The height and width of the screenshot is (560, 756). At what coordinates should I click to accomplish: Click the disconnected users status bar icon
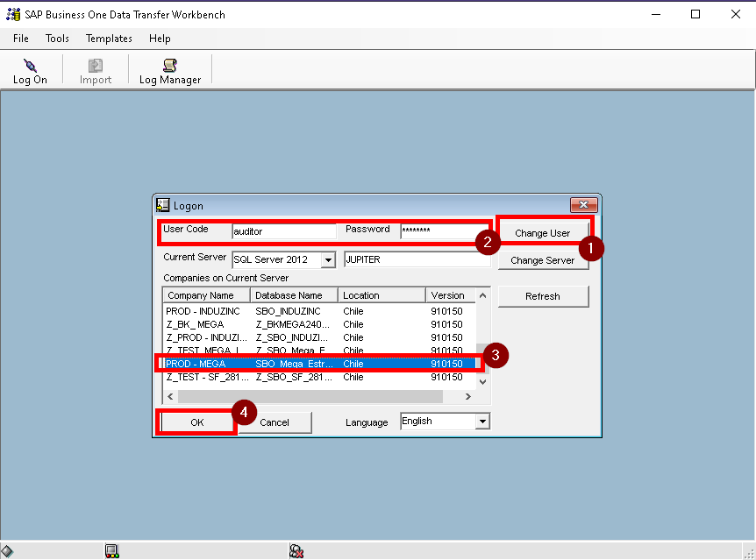click(296, 551)
